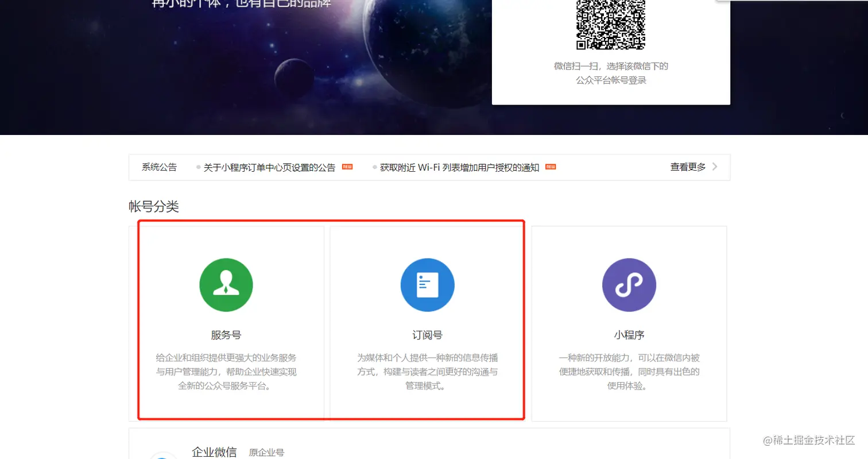
Task: Click the green 服务号 account icon
Action: pos(226,285)
